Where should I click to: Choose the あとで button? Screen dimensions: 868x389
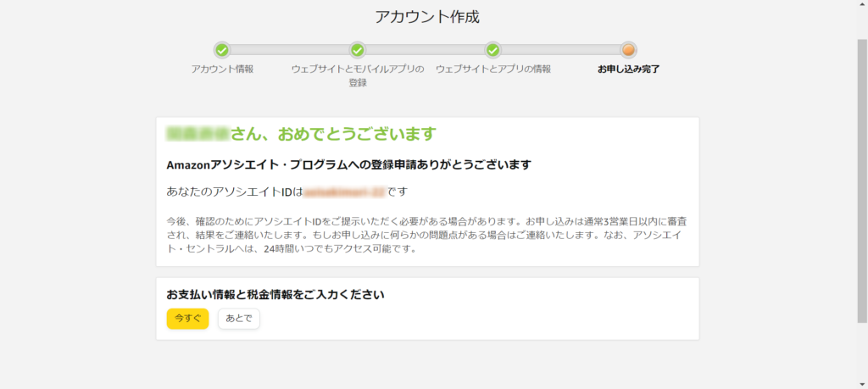pyautogui.click(x=238, y=319)
